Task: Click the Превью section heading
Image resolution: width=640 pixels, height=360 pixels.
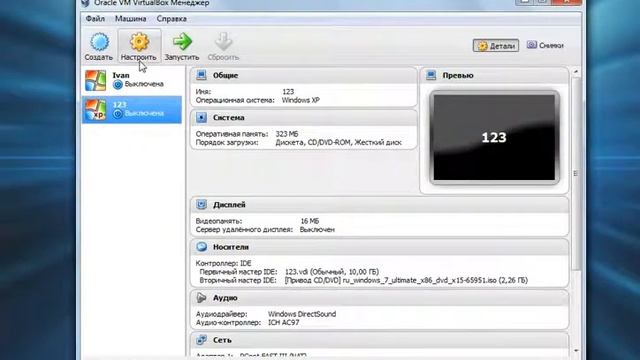Action: [458, 75]
